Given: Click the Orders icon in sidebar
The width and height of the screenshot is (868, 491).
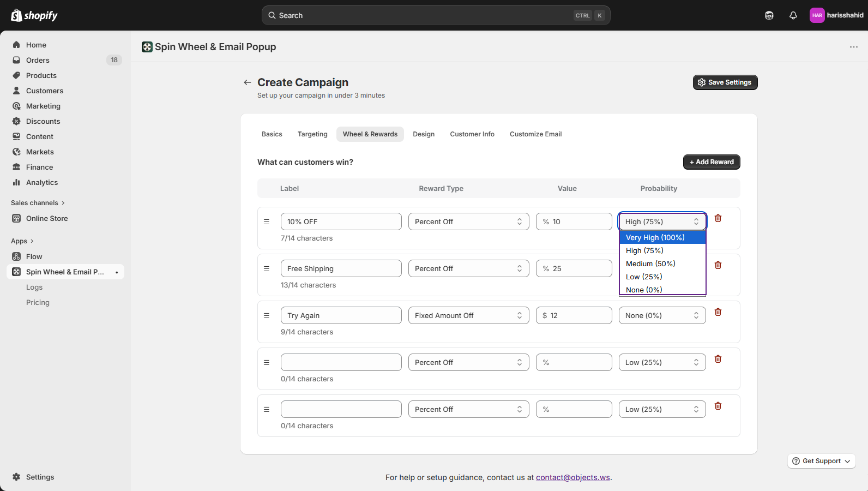Looking at the screenshot, I should (x=16, y=60).
